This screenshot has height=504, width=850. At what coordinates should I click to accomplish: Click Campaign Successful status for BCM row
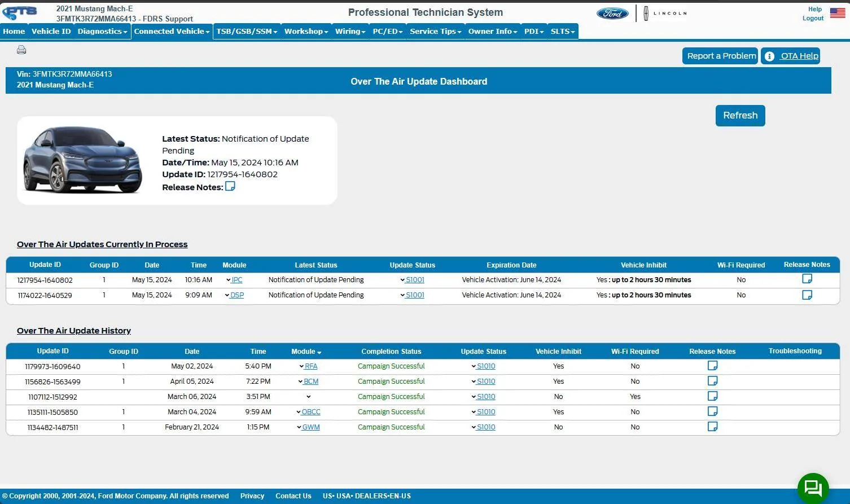coord(391,382)
